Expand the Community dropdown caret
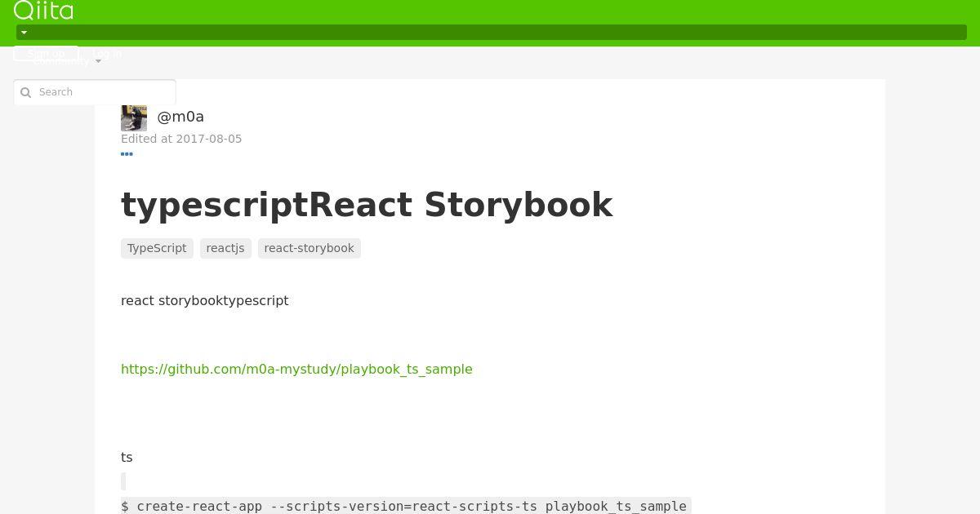 tap(98, 61)
